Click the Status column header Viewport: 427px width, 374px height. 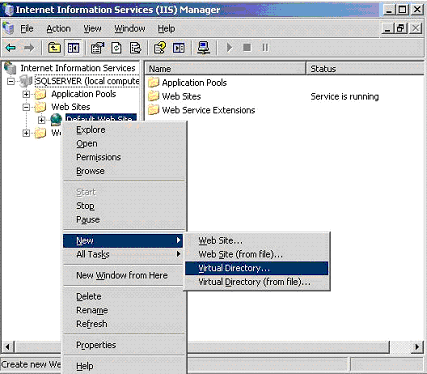[x=365, y=69]
